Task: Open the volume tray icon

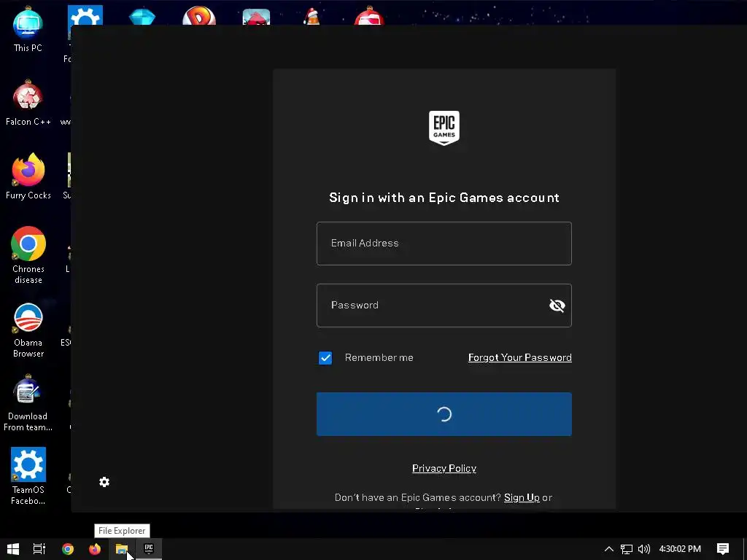Action: tap(643, 549)
